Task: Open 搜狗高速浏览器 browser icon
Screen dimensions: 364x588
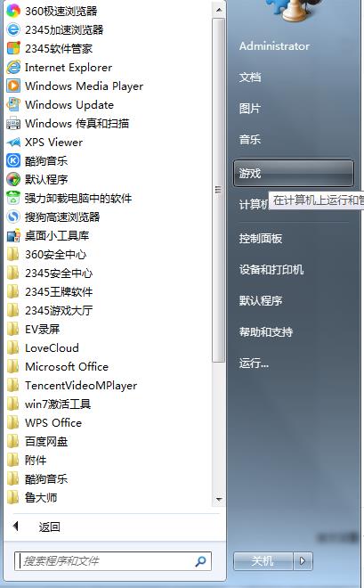Action: pyautogui.click(x=13, y=216)
